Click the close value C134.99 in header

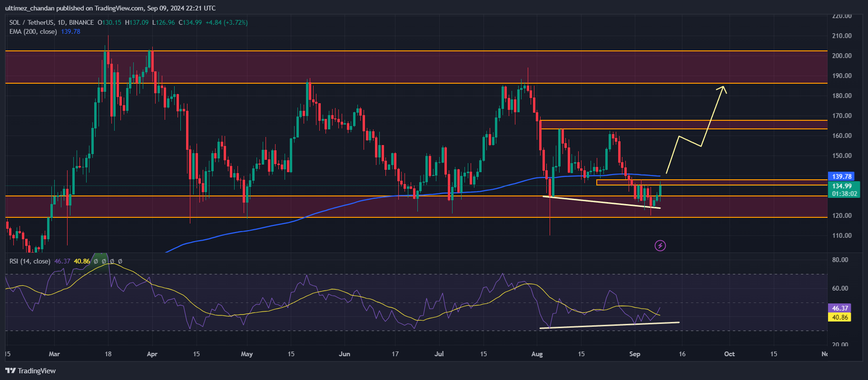pyautogui.click(x=190, y=22)
